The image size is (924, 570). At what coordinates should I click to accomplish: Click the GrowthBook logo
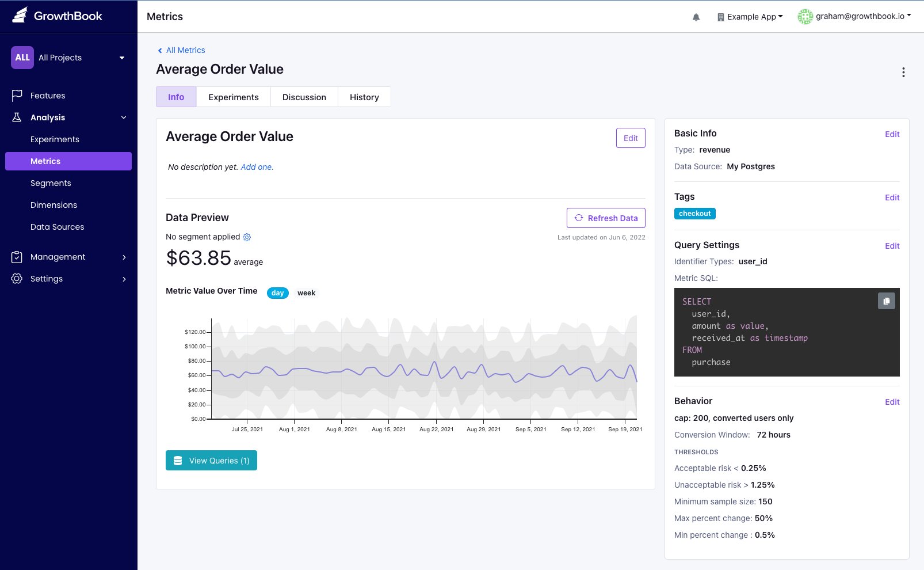pyautogui.click(x=57, y=16)
